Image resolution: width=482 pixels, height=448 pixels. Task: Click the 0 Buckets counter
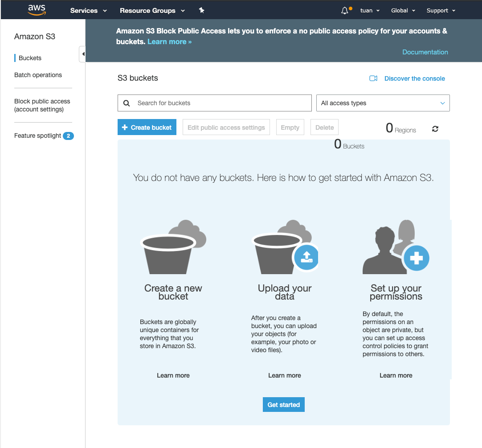pos(349,144)
